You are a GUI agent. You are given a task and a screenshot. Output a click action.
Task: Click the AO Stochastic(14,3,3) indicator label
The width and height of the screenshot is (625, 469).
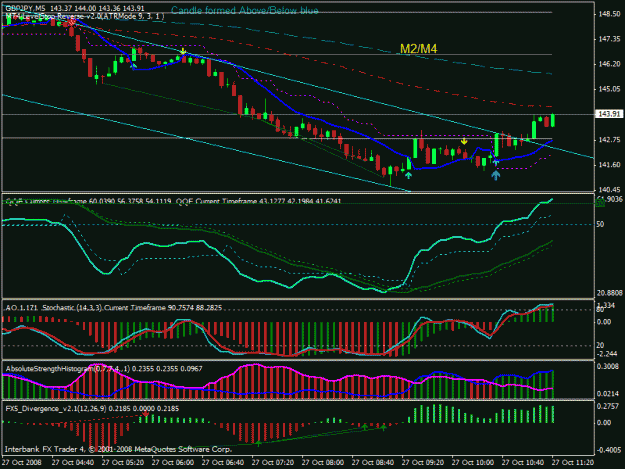click(x=113, y=308)
